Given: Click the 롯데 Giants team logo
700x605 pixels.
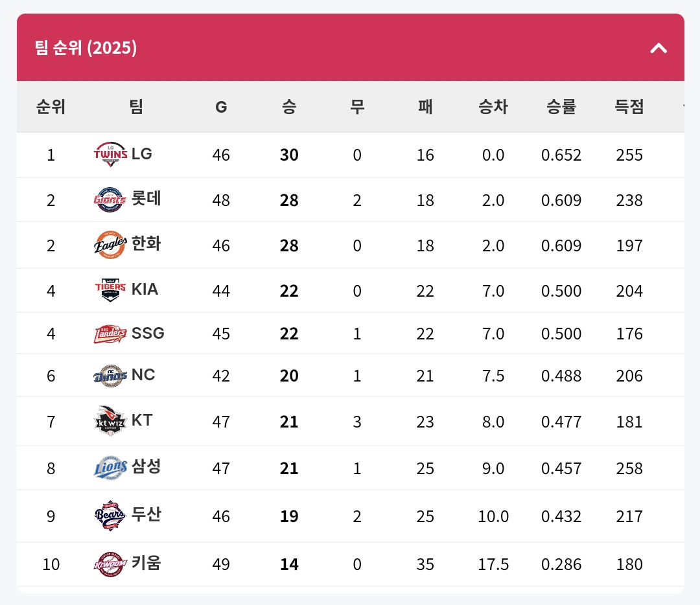Looking at the screenshot, I should click(x=110, y=200).
